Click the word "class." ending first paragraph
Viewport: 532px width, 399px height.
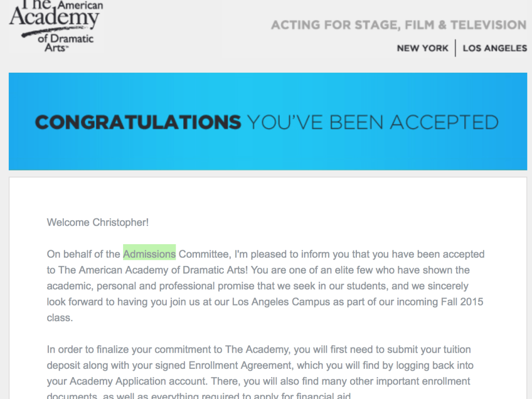pyautogui.click(x=60, y=318)
